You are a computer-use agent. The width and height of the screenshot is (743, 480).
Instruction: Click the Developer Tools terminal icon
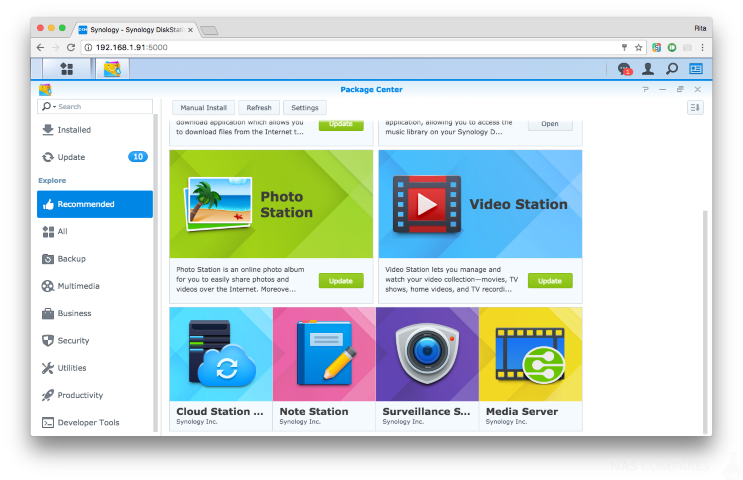click(48, 423)
